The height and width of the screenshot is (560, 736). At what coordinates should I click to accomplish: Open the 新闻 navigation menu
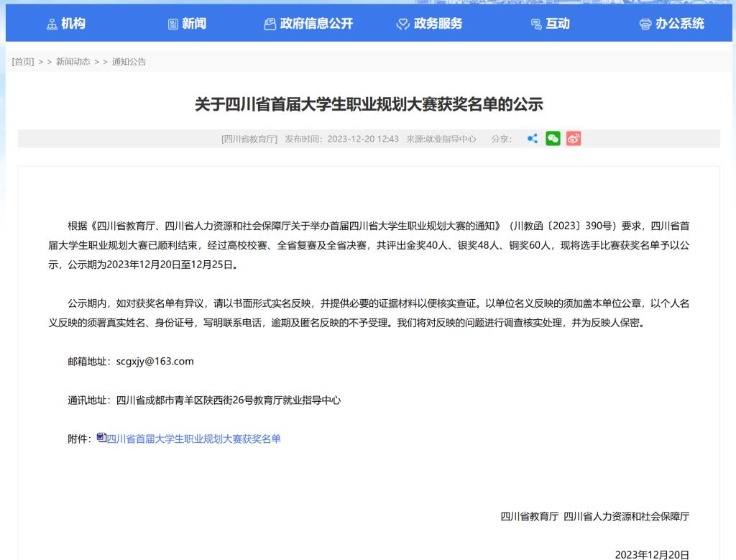pos(187,24)
